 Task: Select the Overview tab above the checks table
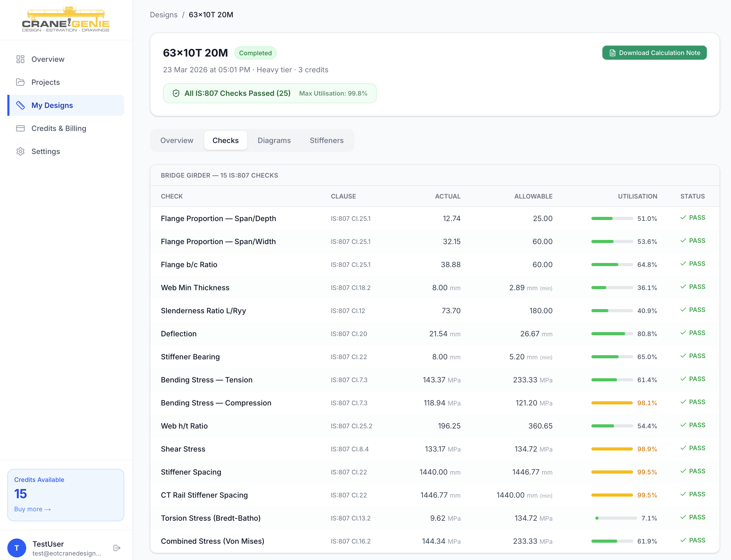point(177,140)
